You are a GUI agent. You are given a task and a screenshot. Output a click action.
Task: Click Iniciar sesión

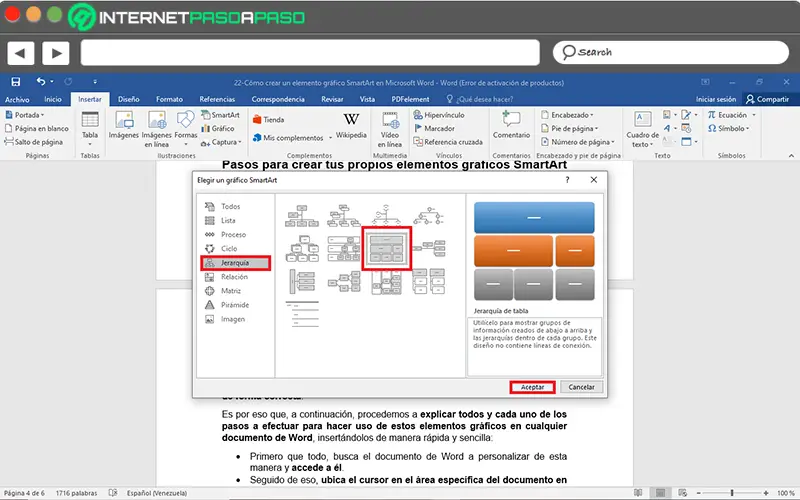point(716,99)
